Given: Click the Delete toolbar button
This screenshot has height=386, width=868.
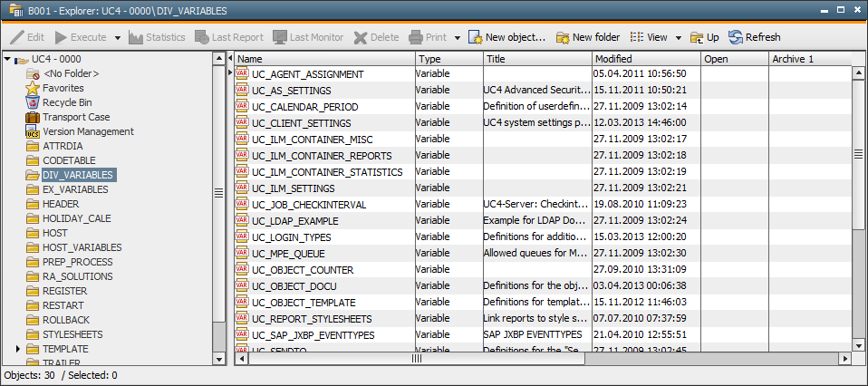Looking at the screenshot, I should coord(376,38).
